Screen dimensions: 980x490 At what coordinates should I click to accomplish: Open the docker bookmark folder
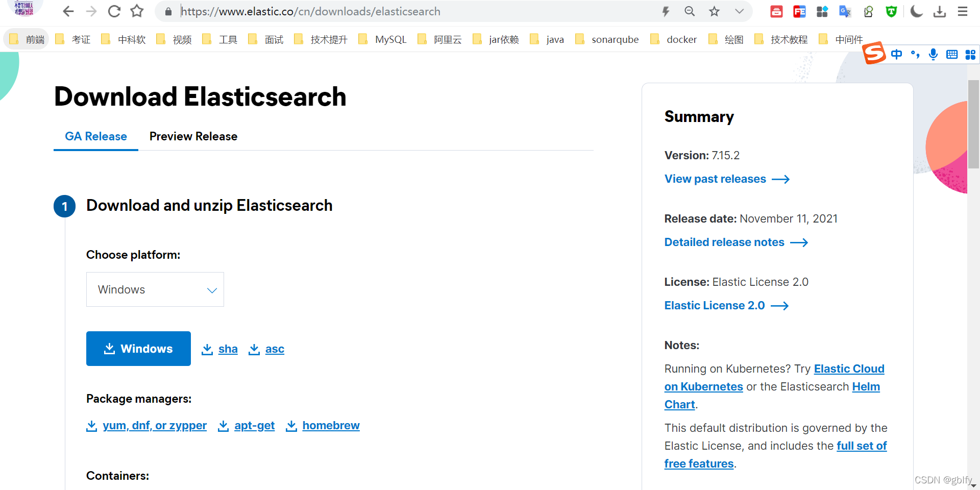click(673, 39)
